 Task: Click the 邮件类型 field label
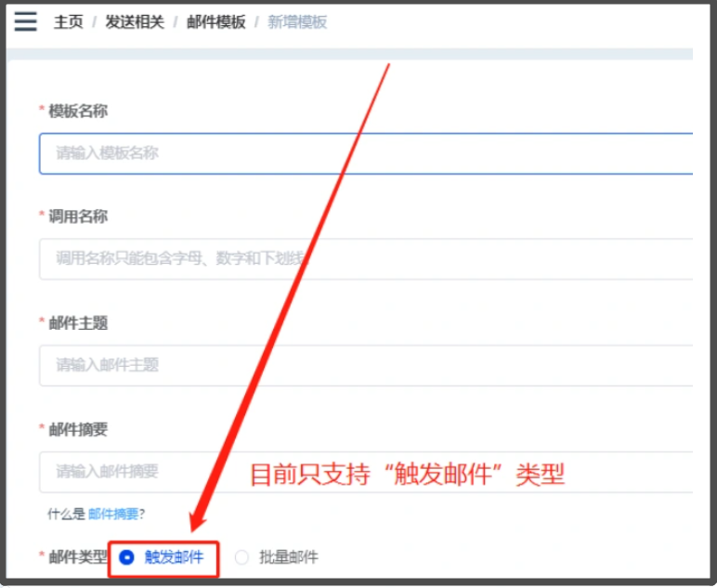click(x=78, y=557)
